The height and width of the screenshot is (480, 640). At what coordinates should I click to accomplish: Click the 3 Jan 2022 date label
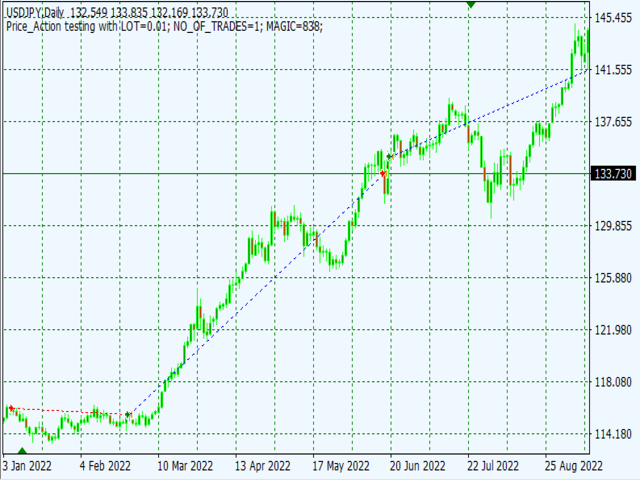(x=27, y=466)
